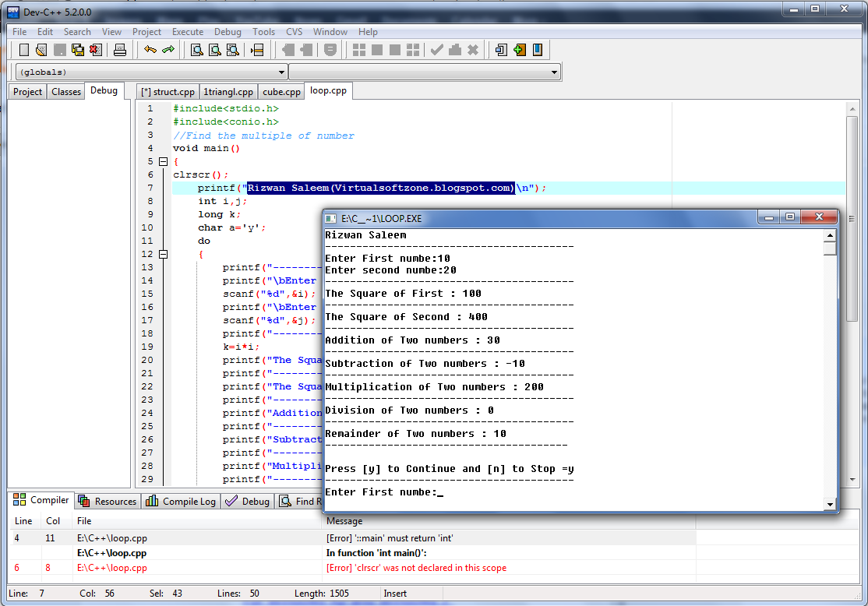Open the empty members dropdown

pos(554,72)
